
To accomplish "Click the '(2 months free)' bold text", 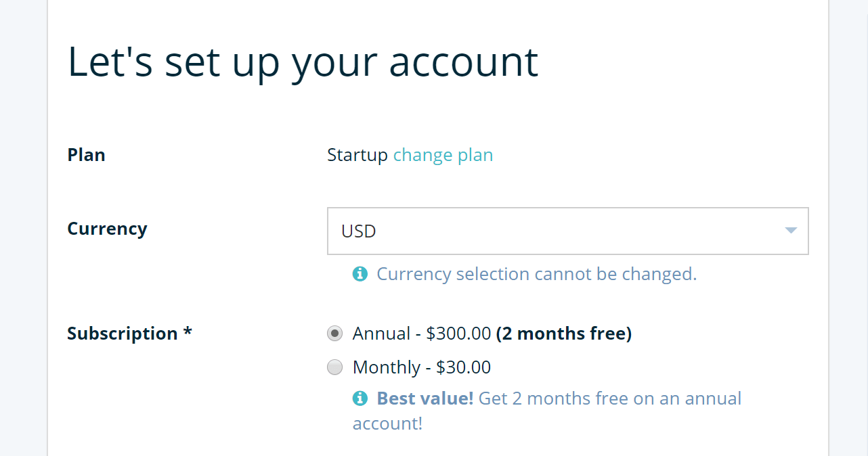I will [x=564, y=334].
